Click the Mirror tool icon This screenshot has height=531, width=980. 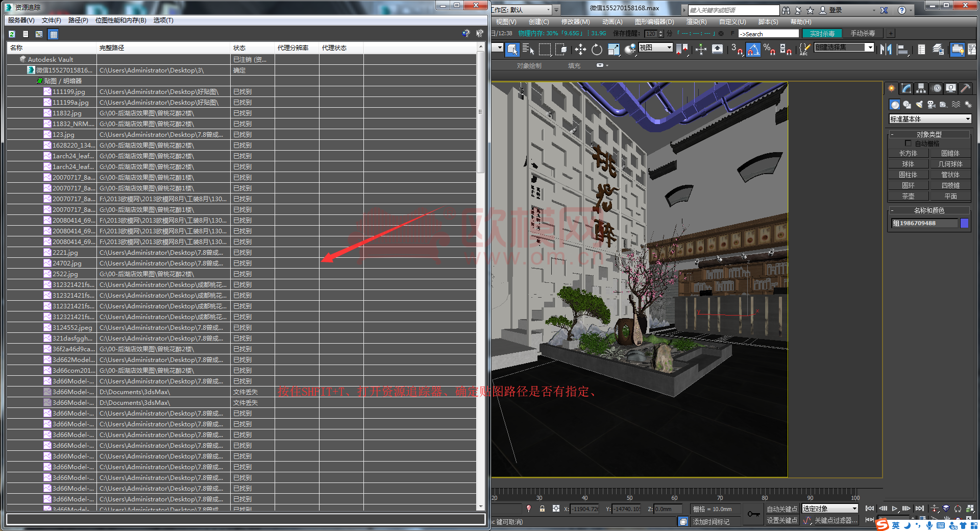pyautogui.click(x=886, y=50)
